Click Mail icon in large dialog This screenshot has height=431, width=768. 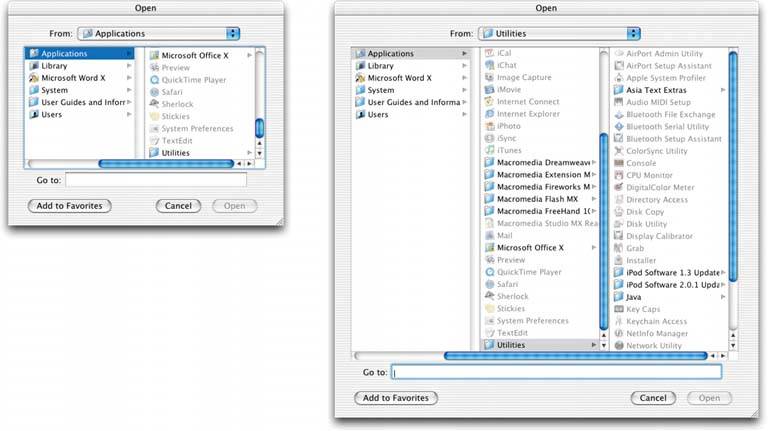pyautogui.click(x=489, y=236)
